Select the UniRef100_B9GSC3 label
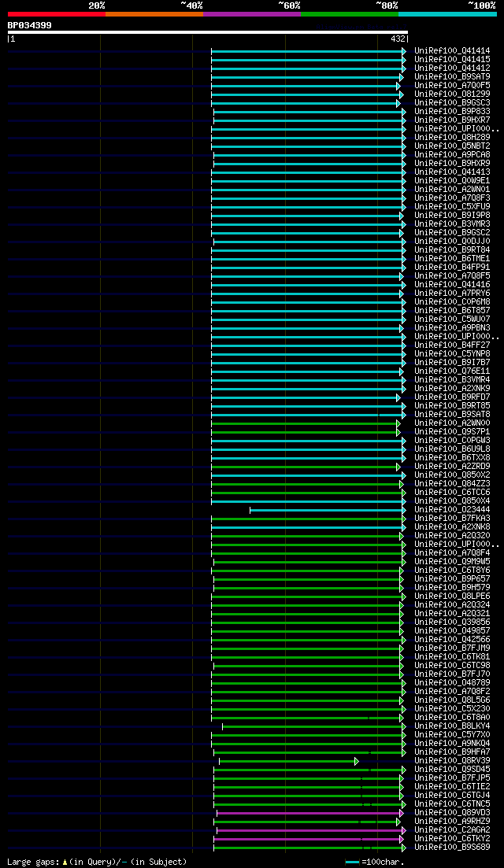The image size is (504, 868). click(x=452, y=103)
